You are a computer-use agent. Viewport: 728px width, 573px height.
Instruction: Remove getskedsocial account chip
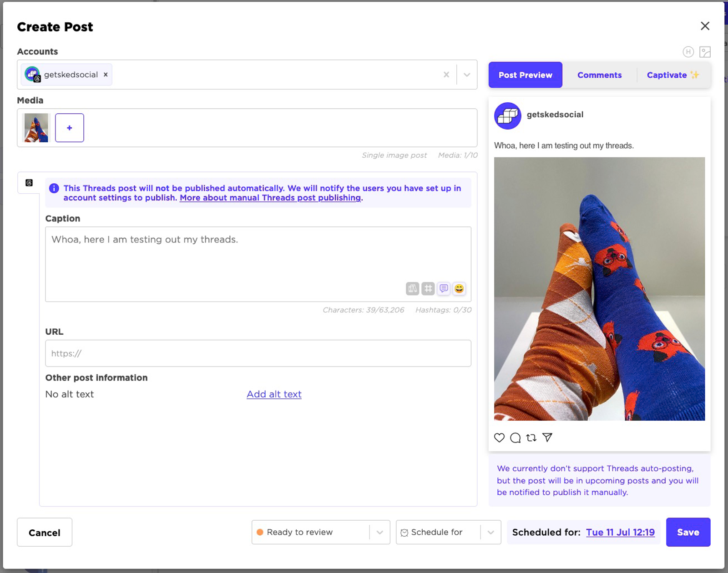pyautogui.click(x=106, y=75)
